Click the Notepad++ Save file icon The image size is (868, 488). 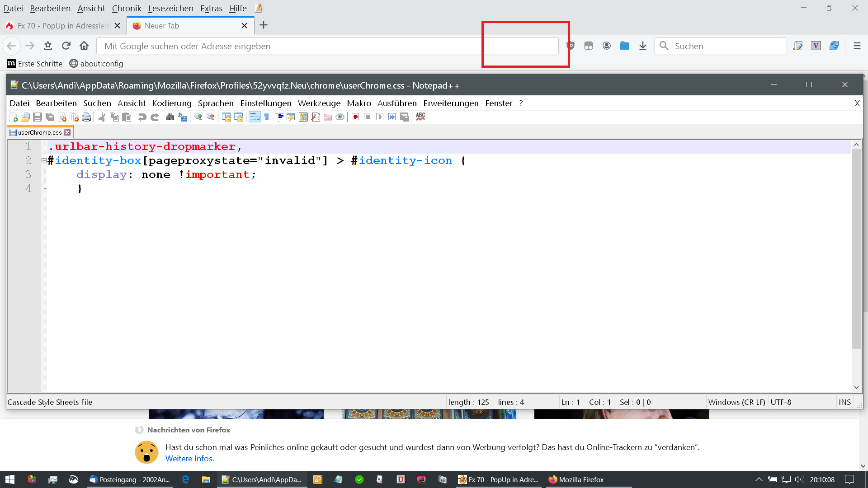[x=38, y=117]
